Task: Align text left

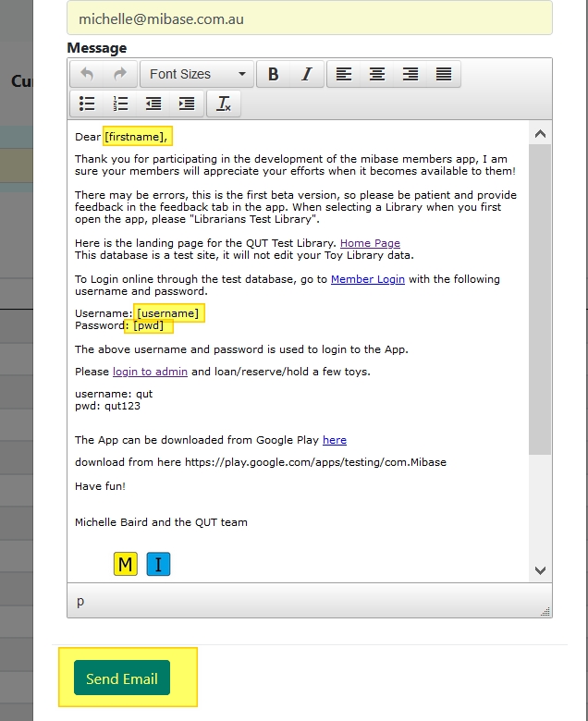Action: click(x=344, y=75)
